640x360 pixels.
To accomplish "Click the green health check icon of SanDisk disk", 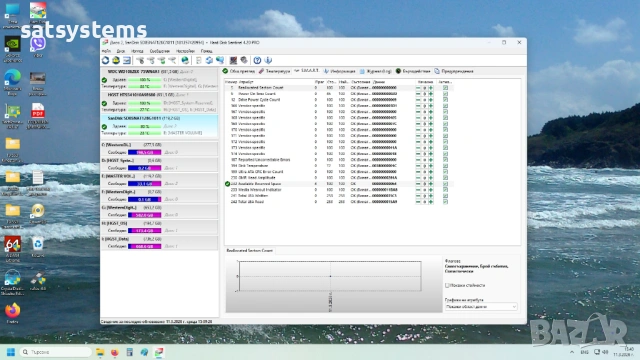I will coord(104,127).
